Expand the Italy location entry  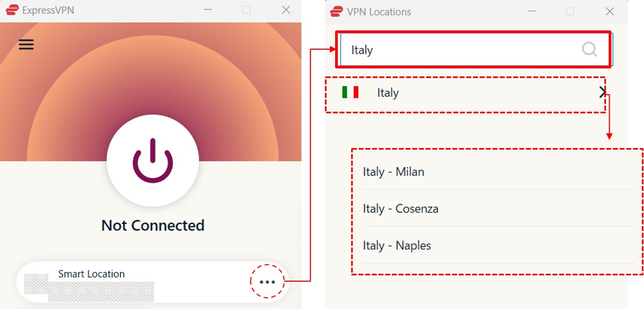pyautogui.click(x=602, y=92)
